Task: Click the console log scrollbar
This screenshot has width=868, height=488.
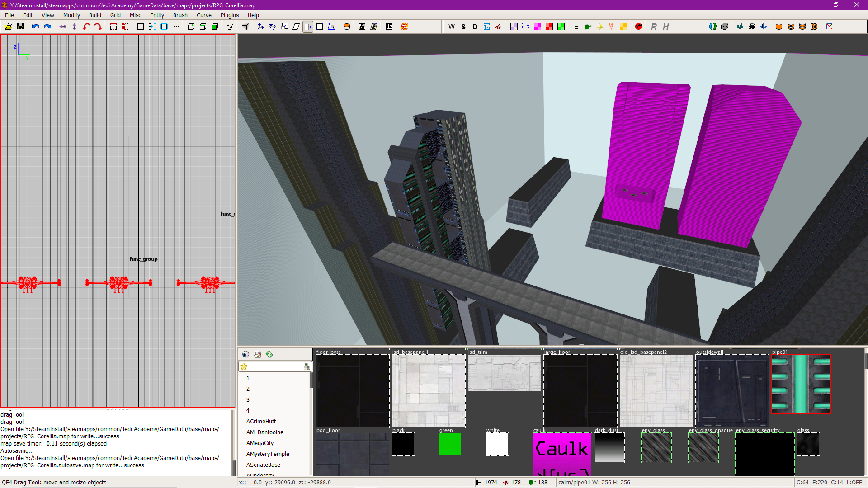Action: pos(234,443)
